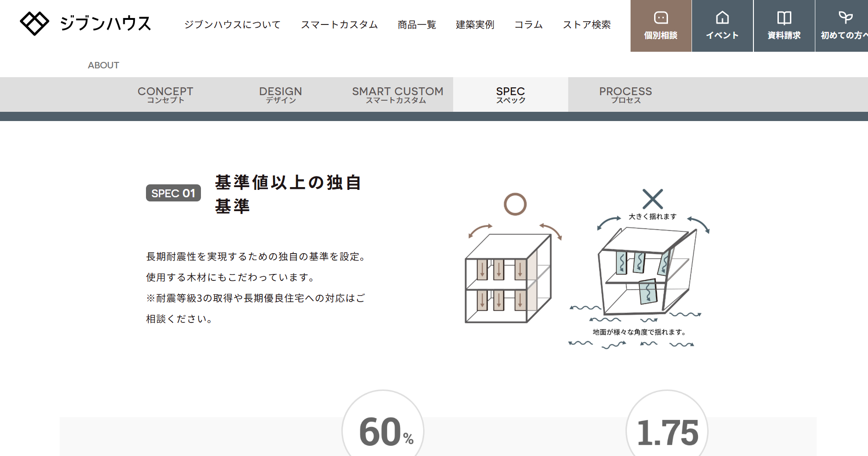This screenshot has height=456, width=868.
Task: Switch to CONCEPT tab
Action: point(165,95)
